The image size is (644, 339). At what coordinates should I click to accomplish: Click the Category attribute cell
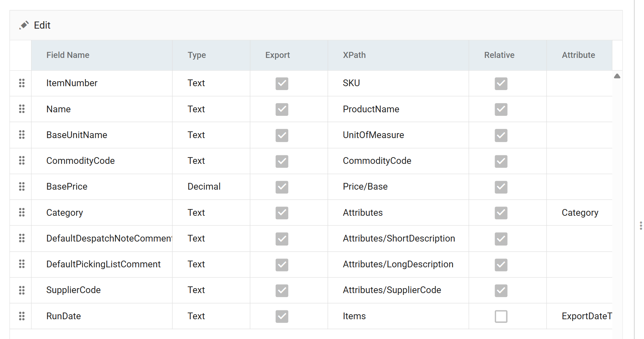pyautogui.click(x=579, y=212)
